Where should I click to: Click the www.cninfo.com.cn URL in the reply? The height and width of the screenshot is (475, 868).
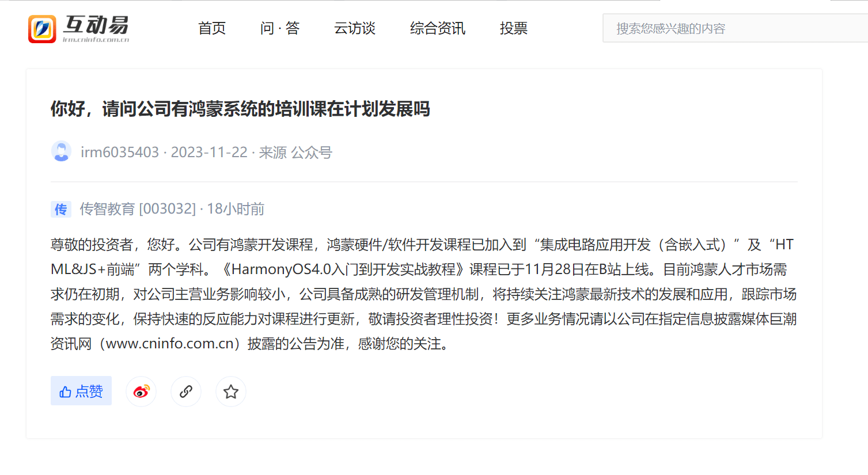pos(170,344)
